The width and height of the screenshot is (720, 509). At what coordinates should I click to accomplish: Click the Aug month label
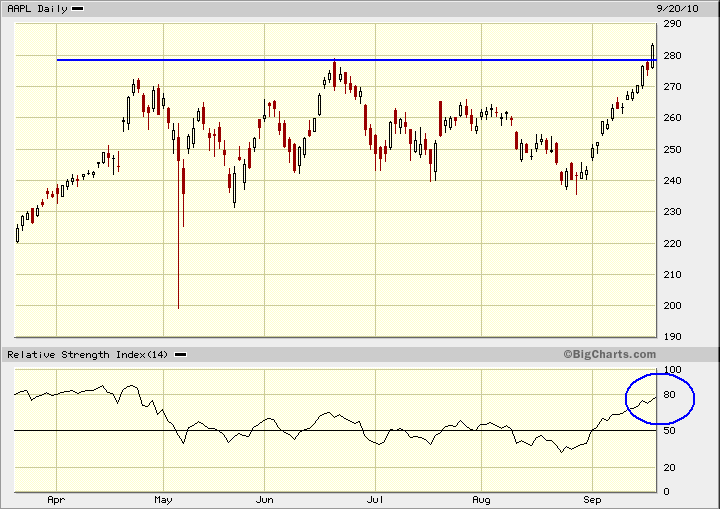coord(481,500)
